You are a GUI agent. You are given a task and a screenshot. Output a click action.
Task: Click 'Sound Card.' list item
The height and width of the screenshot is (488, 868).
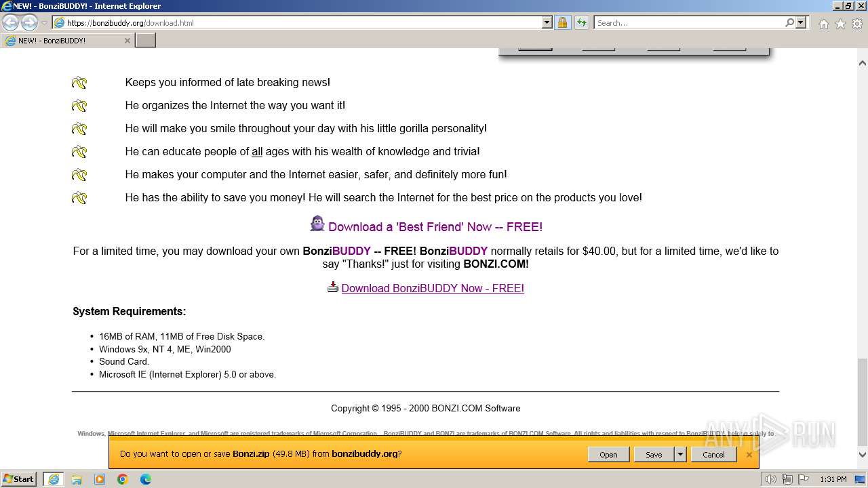click(124, 361)
